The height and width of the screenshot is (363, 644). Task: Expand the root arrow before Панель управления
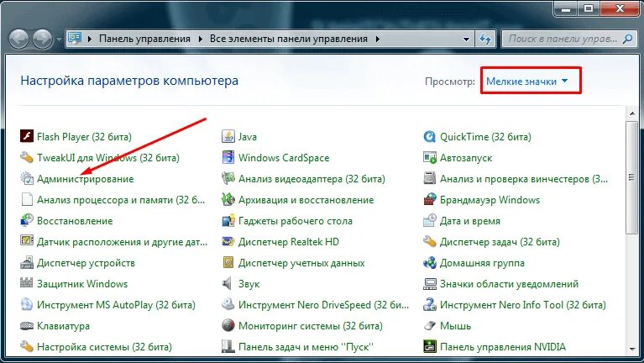[x=90, y=39]
